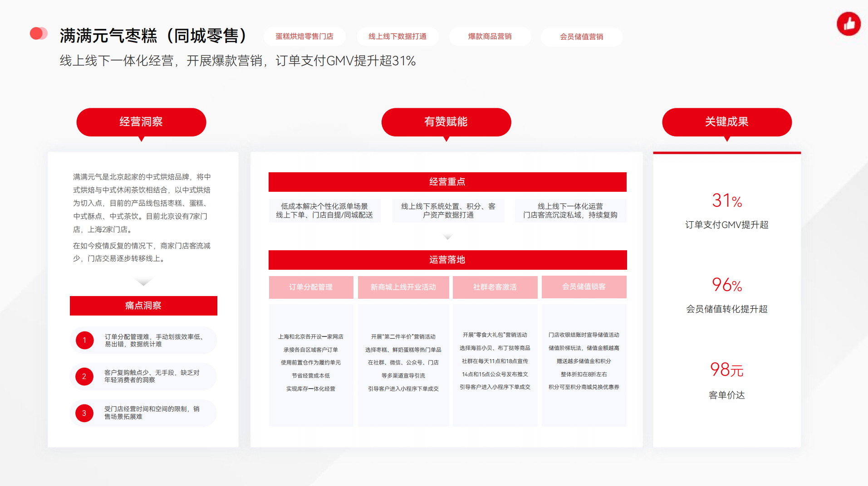868x486 pixels.
Task: Click the 98元 result figure
Action: 727,370
